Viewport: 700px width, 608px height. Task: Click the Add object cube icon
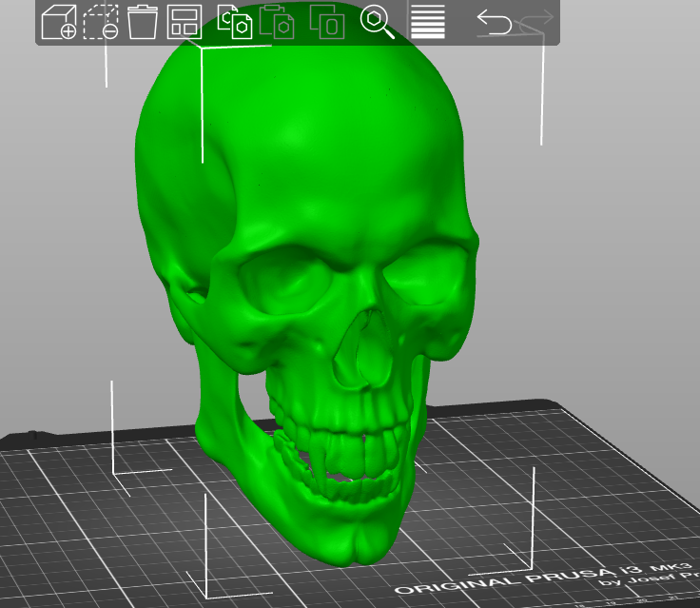(58, 22)
